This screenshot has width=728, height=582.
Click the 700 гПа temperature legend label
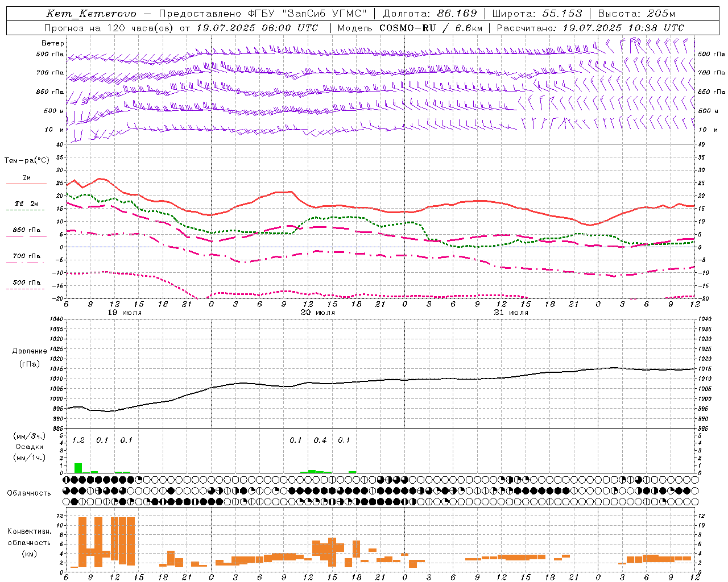coord(27,256)
